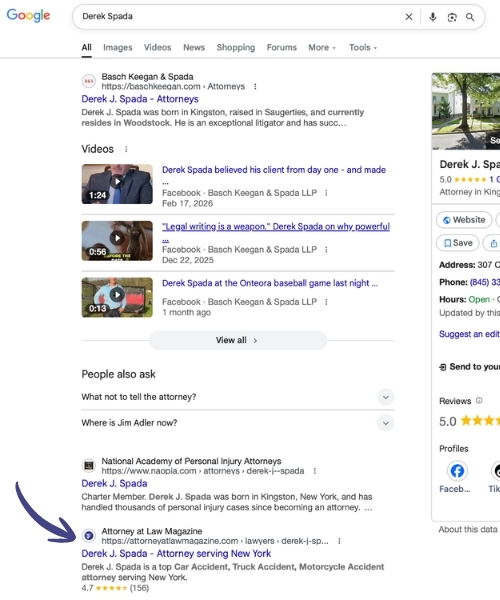Open Onteora baseball game video link
500x600 pixels.
coord(270,283)
